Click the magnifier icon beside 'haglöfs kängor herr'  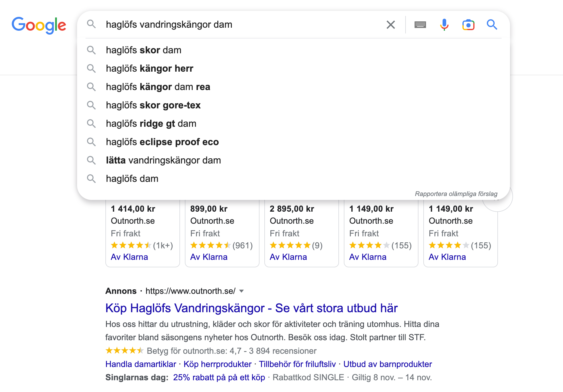point(91,68)
